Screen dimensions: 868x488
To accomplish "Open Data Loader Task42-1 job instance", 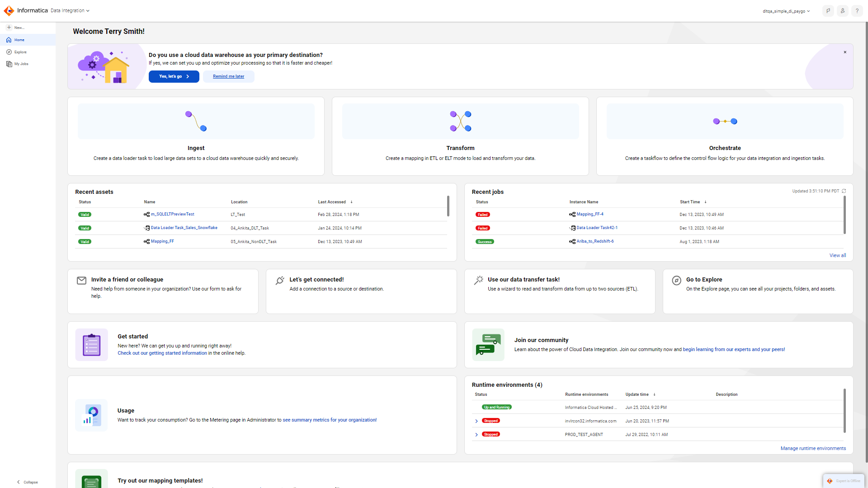I will (597, 228).
